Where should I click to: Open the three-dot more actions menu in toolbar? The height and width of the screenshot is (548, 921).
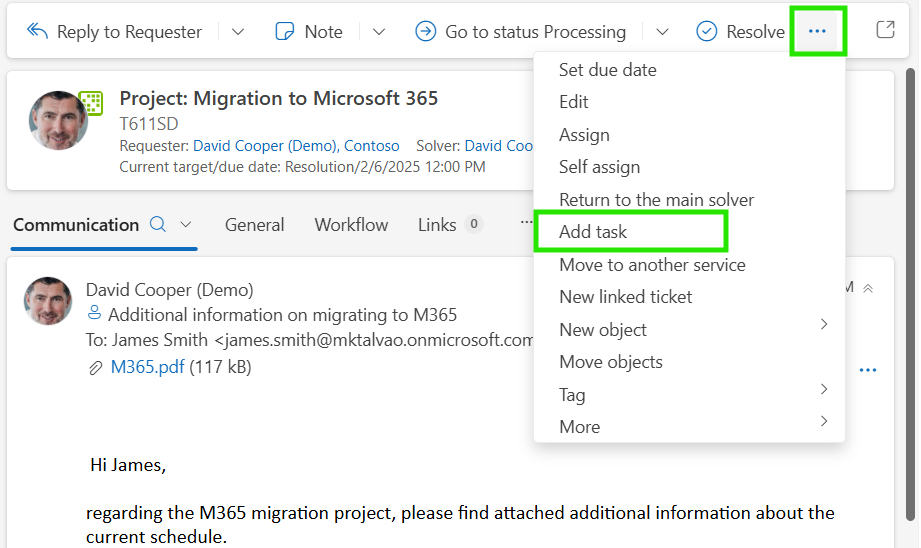817,31
